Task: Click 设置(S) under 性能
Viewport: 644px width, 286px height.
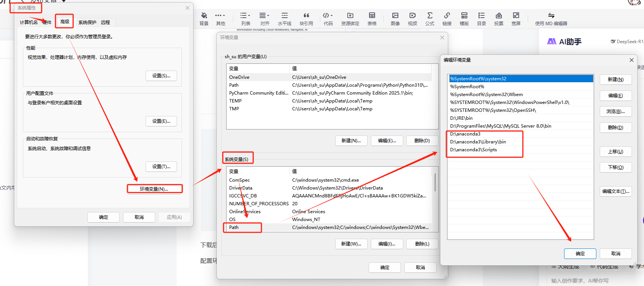Action: (x=161, y=76)
